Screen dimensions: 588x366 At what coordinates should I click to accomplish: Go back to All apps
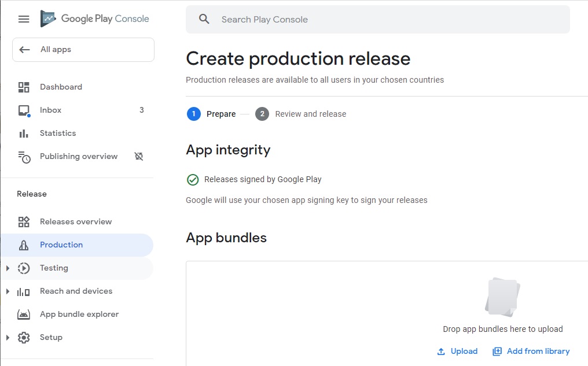pyautogui.click(x=83, y=50)
